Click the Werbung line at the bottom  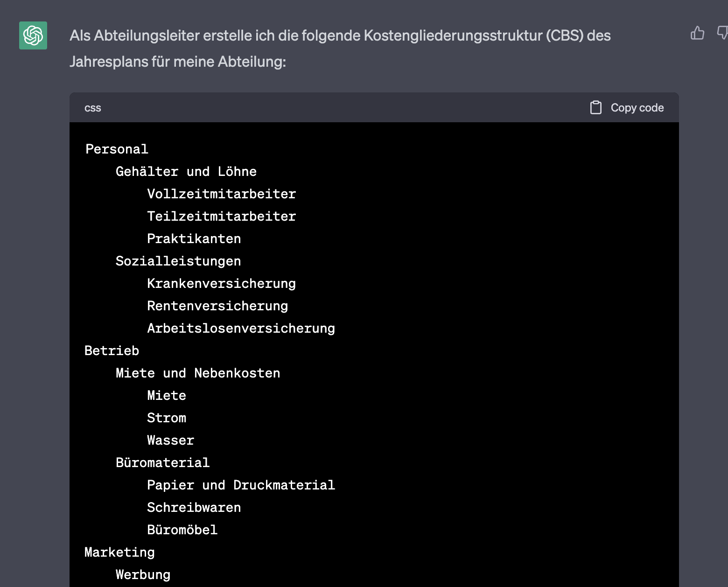click(x=143, y=574)
